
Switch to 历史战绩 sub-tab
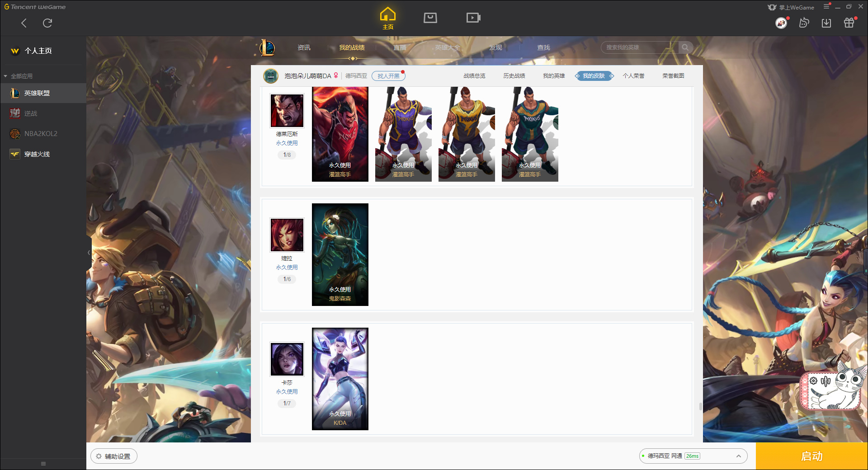click(x=514, y=76)
